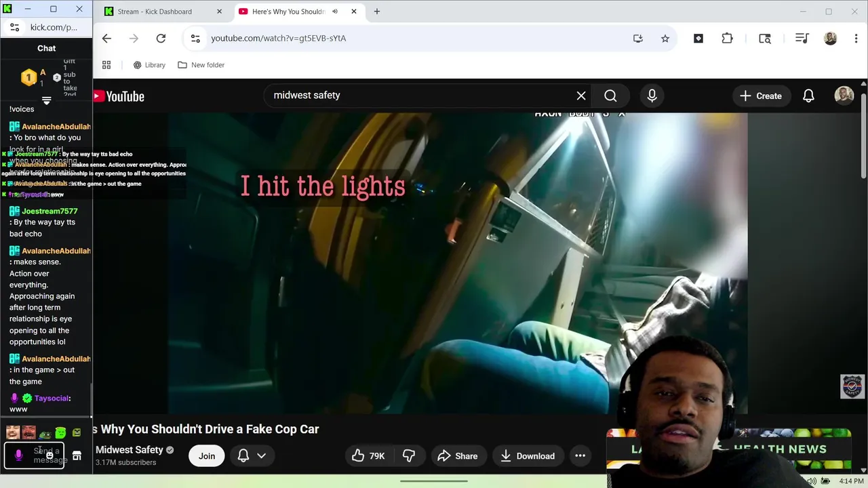Open the emoji picker smiley in chat
Viewport: 868px width, 488px height.
click(x=50, y=455)
